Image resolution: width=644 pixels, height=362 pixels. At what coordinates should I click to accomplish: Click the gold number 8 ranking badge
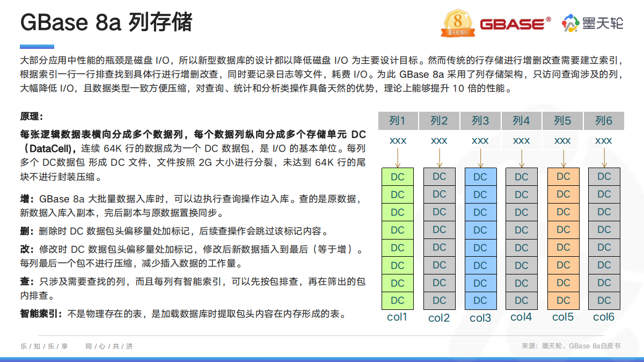[458, 24]
